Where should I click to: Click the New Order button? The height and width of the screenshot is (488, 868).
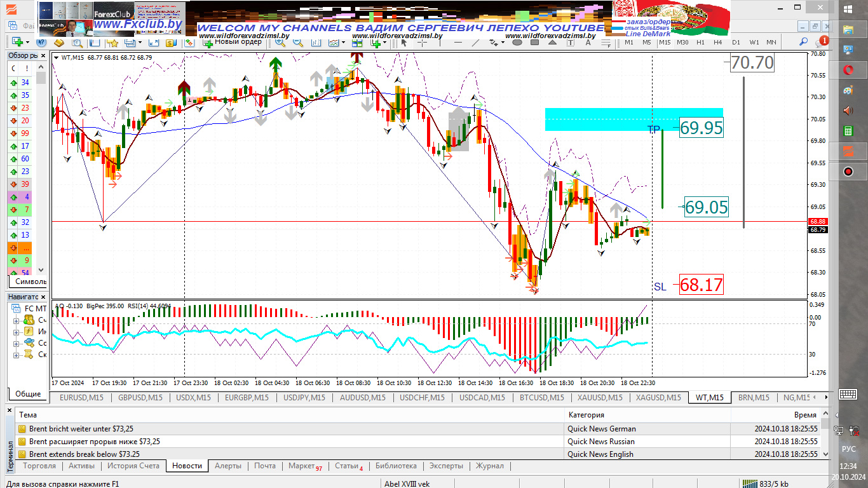click(x=232, y=43)
